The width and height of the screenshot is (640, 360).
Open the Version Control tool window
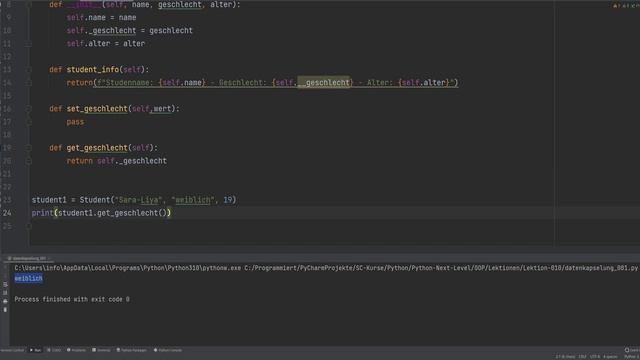click(x=12, y=350)
